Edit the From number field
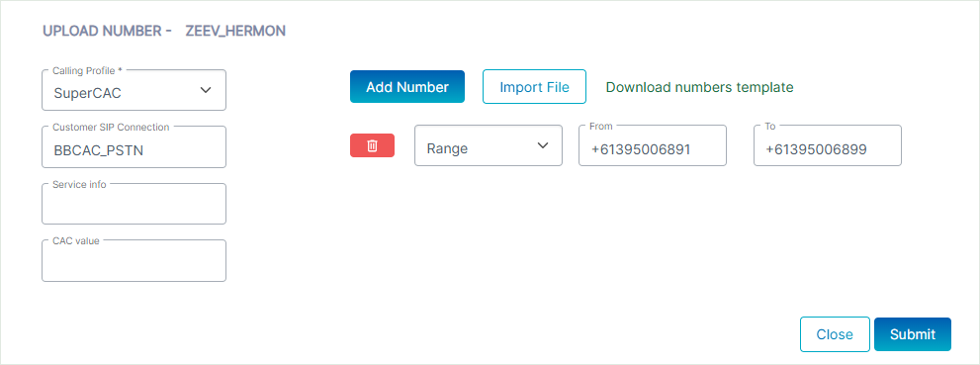The image size is (980, 365). pos(653,145)
